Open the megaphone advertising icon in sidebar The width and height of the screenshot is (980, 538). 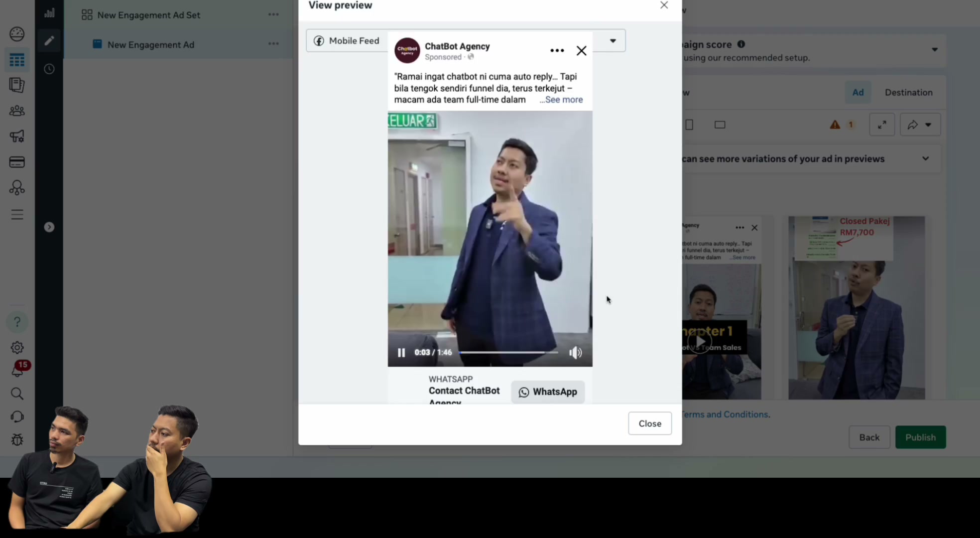point(17,136)
